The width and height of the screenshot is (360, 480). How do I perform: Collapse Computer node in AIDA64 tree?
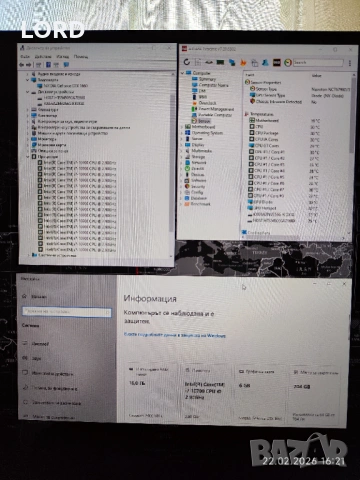tap(182, 73)
